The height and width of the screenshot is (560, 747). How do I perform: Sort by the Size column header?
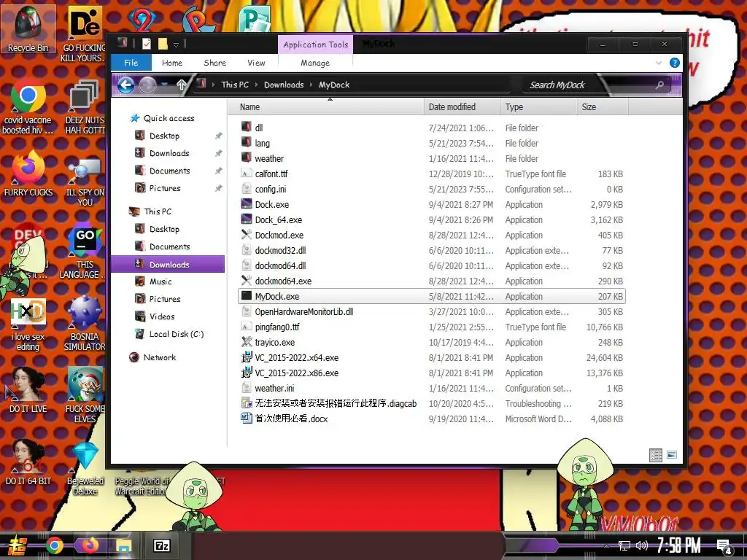point(602,107)
